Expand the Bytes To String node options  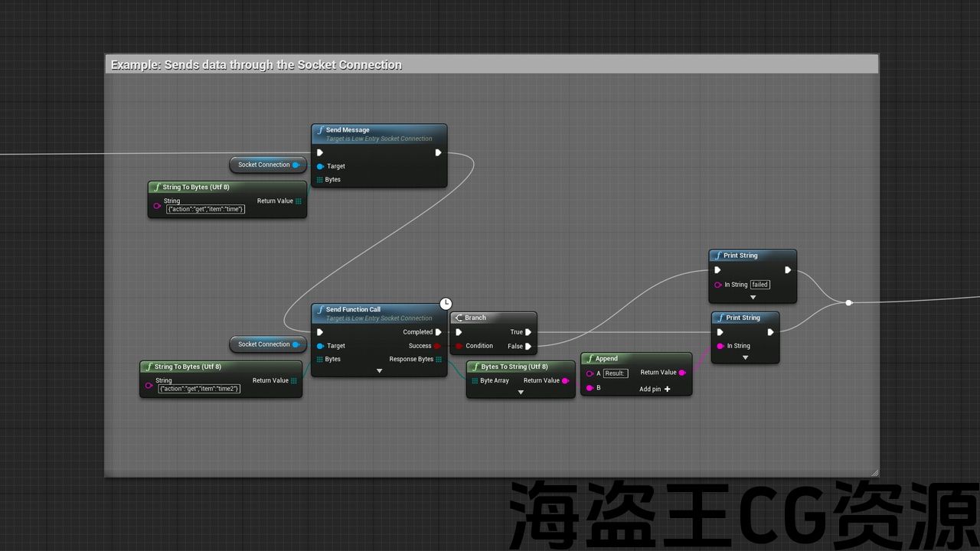521,393
